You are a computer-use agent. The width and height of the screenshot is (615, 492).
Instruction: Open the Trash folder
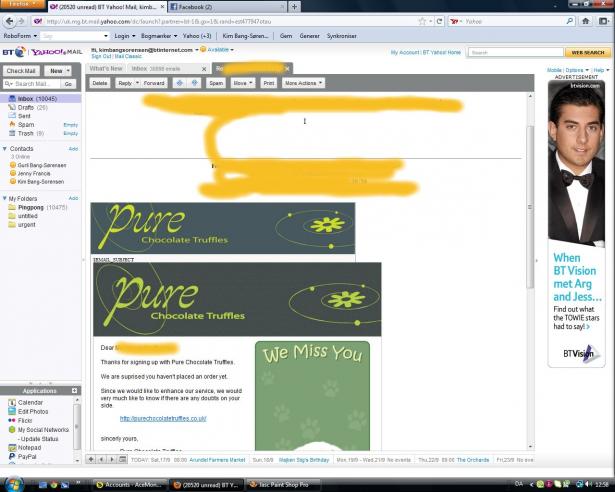point(25,133)
